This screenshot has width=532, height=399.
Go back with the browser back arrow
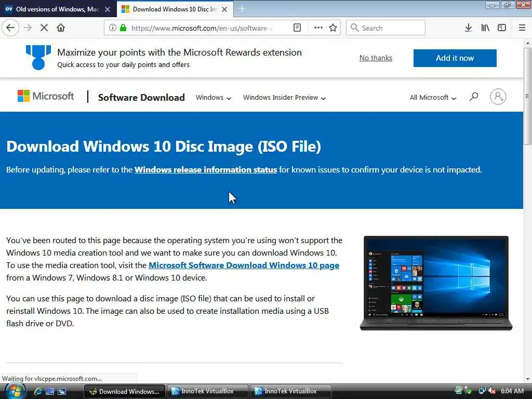point(10,28)
